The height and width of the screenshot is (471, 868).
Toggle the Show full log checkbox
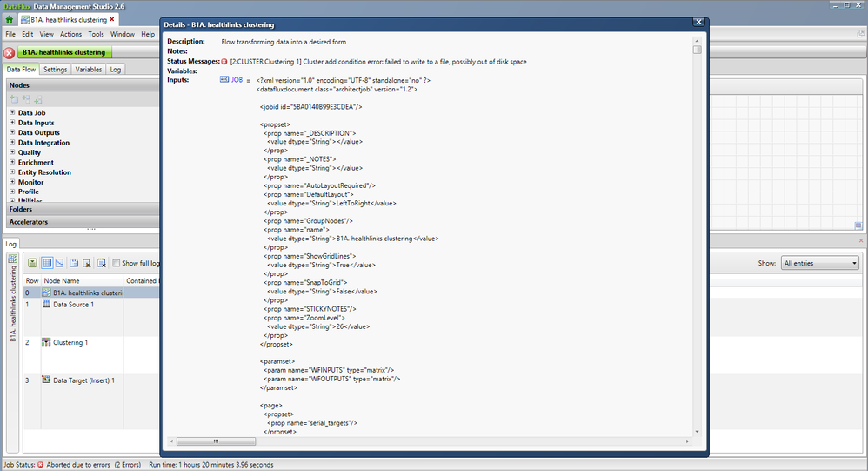[x=117, y=263]
